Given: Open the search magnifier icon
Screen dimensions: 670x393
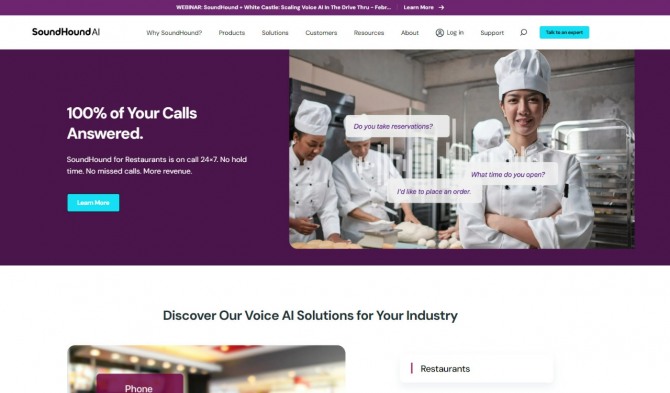Looking at the screenshot, I should (523, 32).
